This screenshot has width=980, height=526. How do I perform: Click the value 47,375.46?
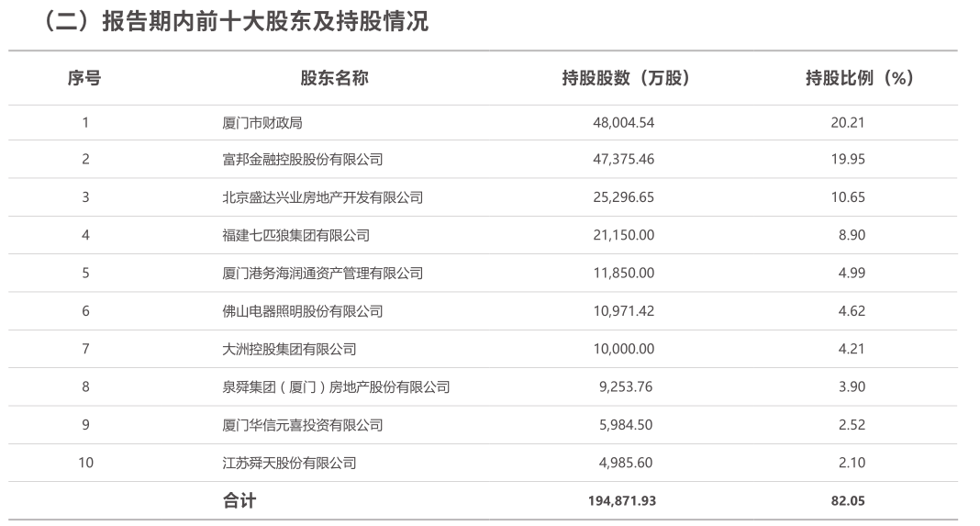coord(624,160)
